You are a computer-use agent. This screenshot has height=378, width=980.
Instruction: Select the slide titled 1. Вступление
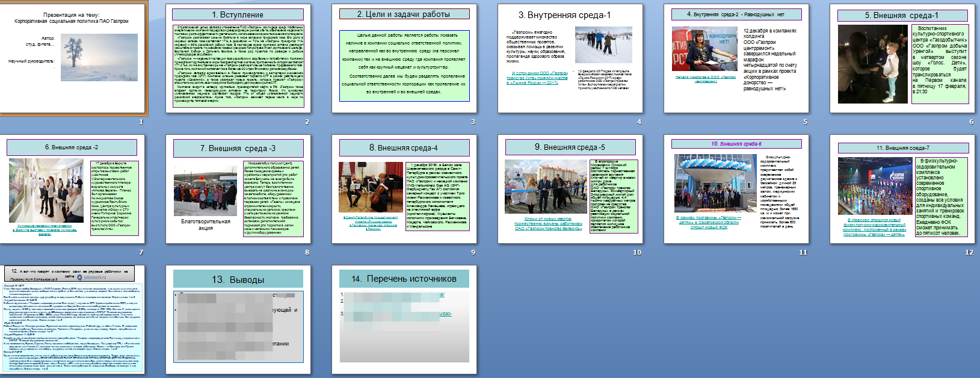(x=238, y=58)
